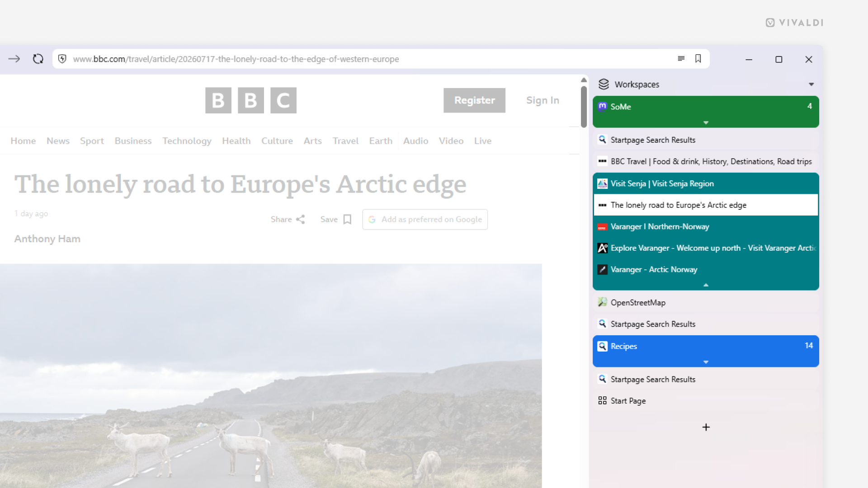Viewport: 868px width, 488px height.
Task: Expand the SoMe tab stack
Action: click(706, 122)
